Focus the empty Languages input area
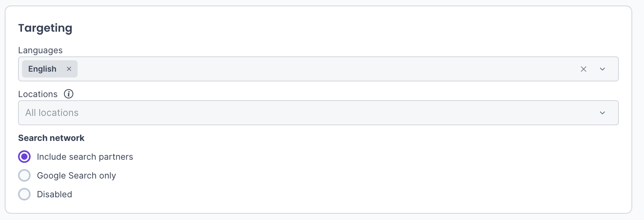The image size is (644, 220). click(x=314, y=69)
